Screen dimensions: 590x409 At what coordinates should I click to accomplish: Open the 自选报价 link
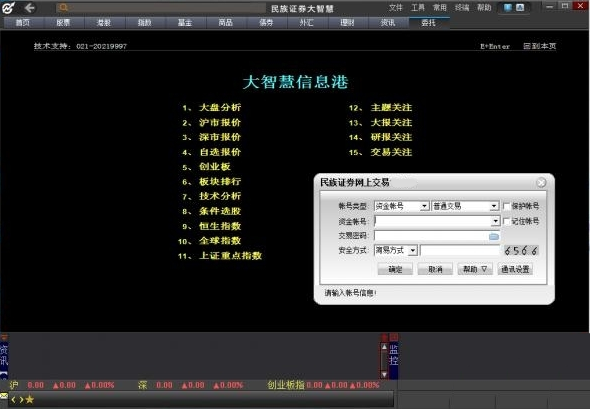[x=220, y=152]
